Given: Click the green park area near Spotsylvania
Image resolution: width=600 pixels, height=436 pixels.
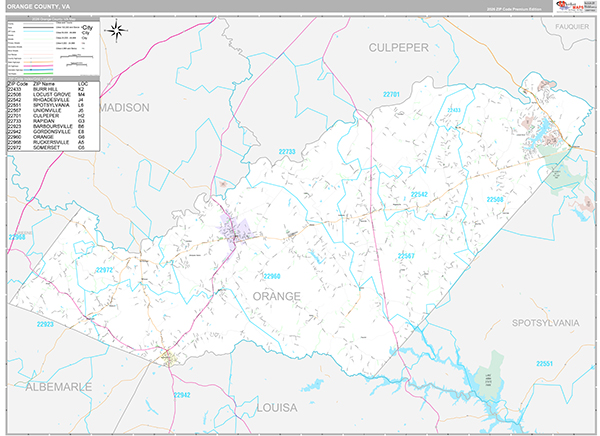Looking at the screenshot, I should point(564,176).
